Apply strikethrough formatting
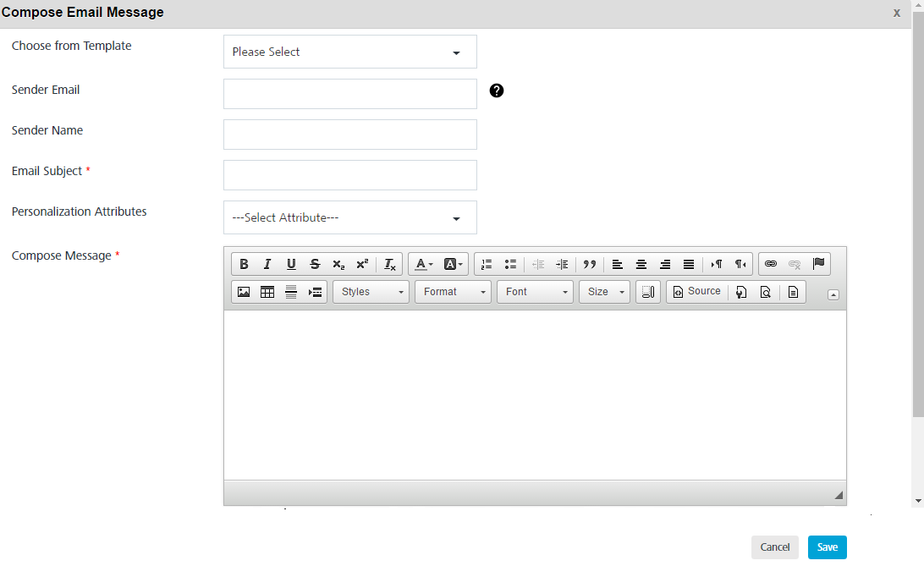 pyautogui.click(x=315, y=264)
